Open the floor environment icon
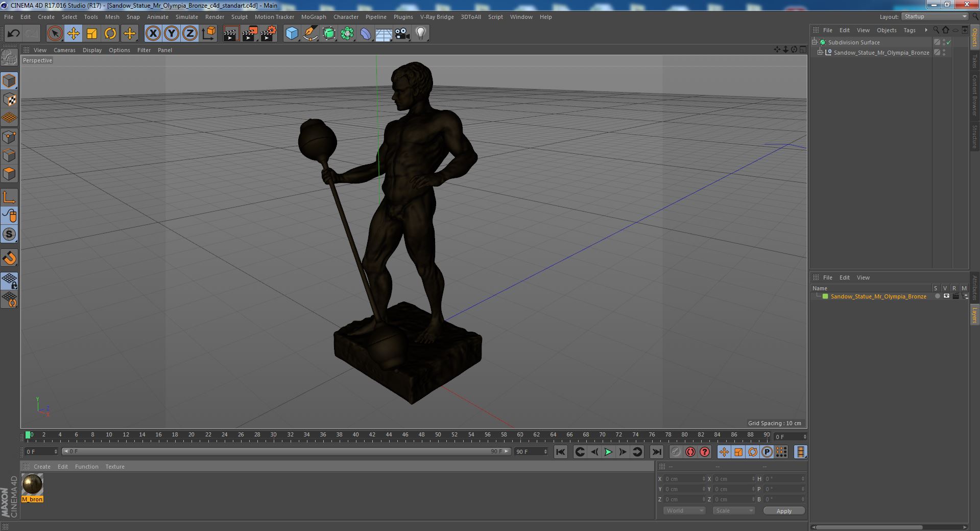This screenshot has height=531, width=980. coord(384,34)
